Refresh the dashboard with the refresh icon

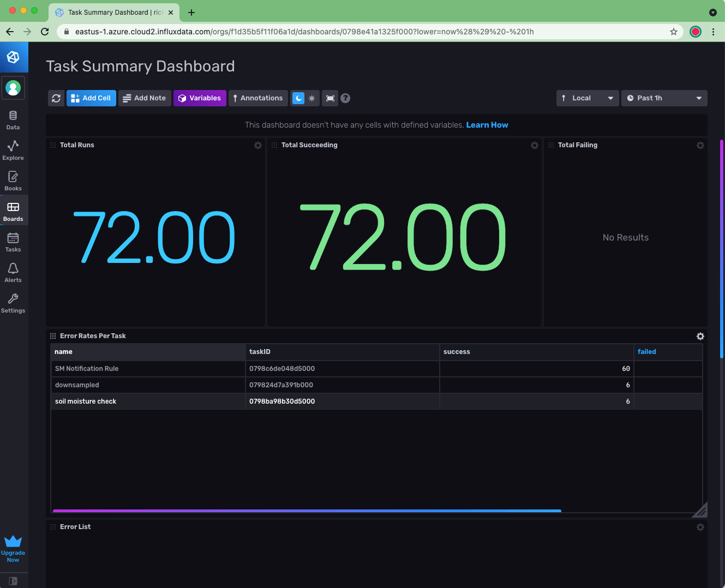(56, 98)
